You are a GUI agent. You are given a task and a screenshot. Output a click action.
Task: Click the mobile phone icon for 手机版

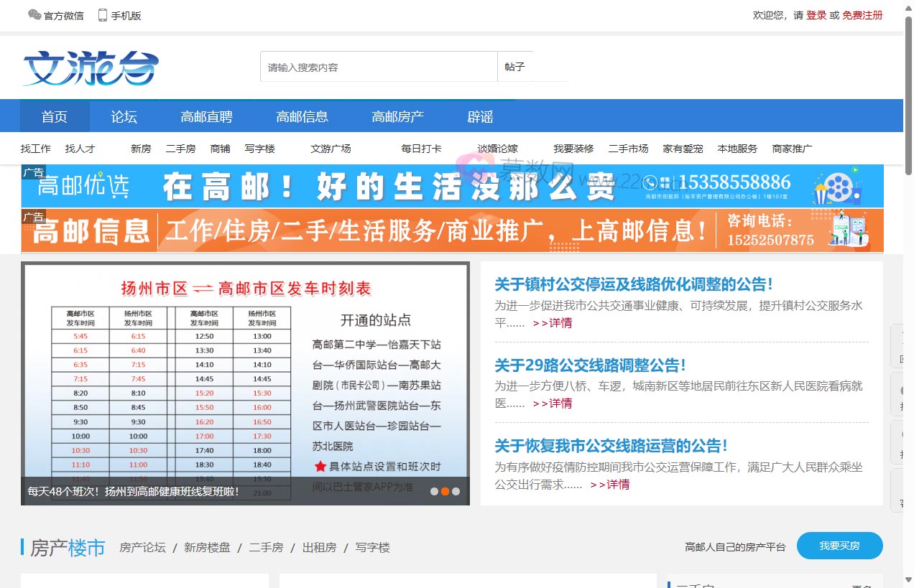(103, 14)
